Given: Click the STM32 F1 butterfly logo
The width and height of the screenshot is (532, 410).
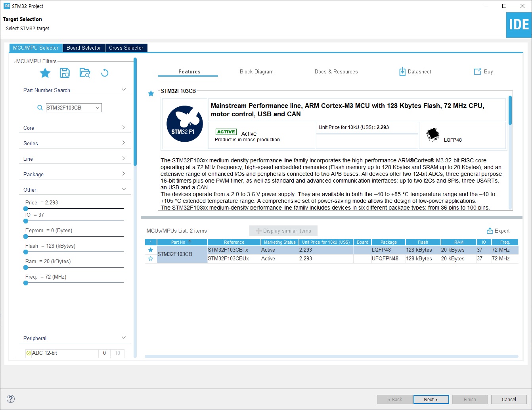Looking at the screenshot, I should pyautogui.click(x=185, y=124).
